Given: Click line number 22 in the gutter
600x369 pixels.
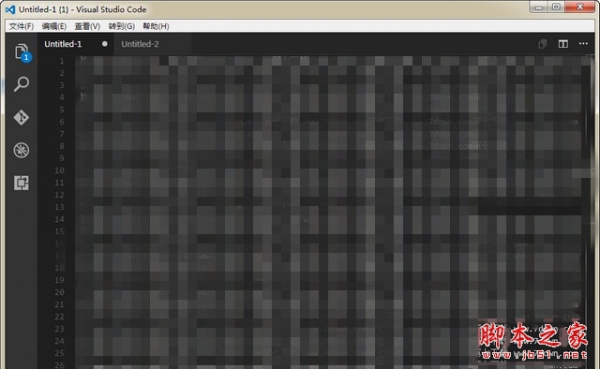Looking at the screenshot, I should pyautogui.click(x=59, y=317).
